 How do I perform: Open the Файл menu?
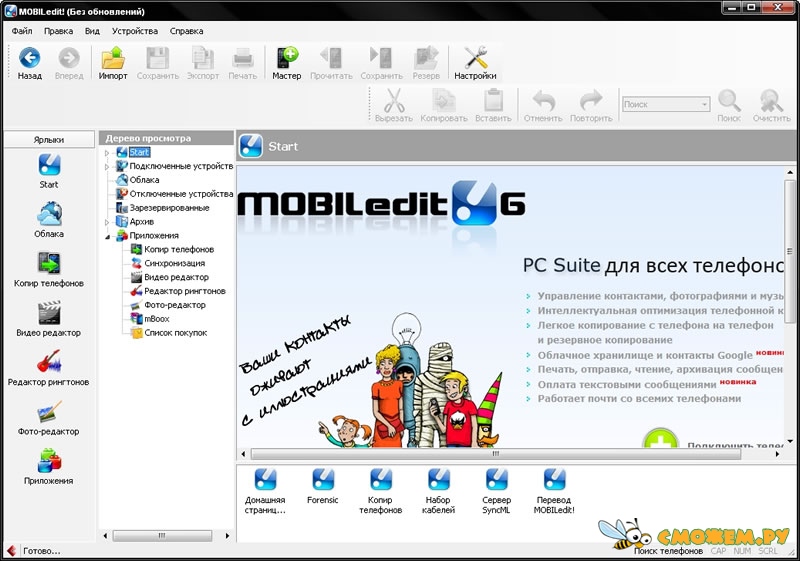pos(22,31)
